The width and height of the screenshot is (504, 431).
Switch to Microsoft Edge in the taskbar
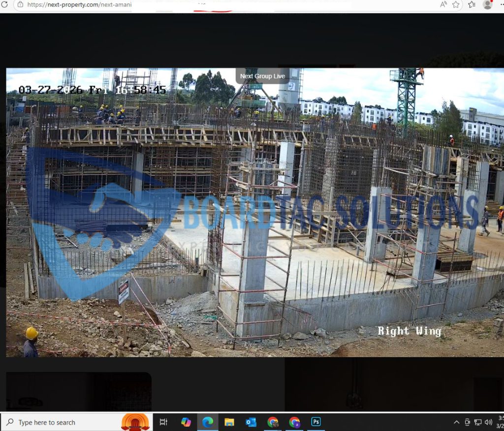tap(208, 422)
